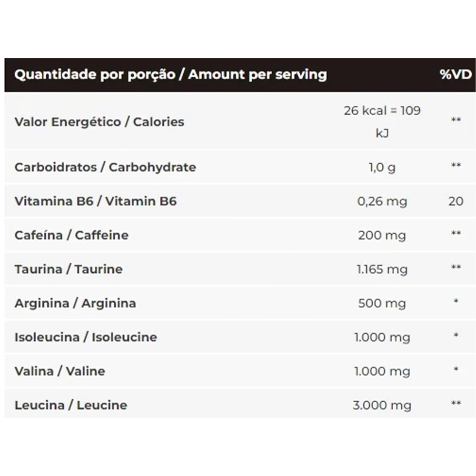Select the Taurina / Taurine row label
The image size is (476, 476).
click(x=69, y=269)
